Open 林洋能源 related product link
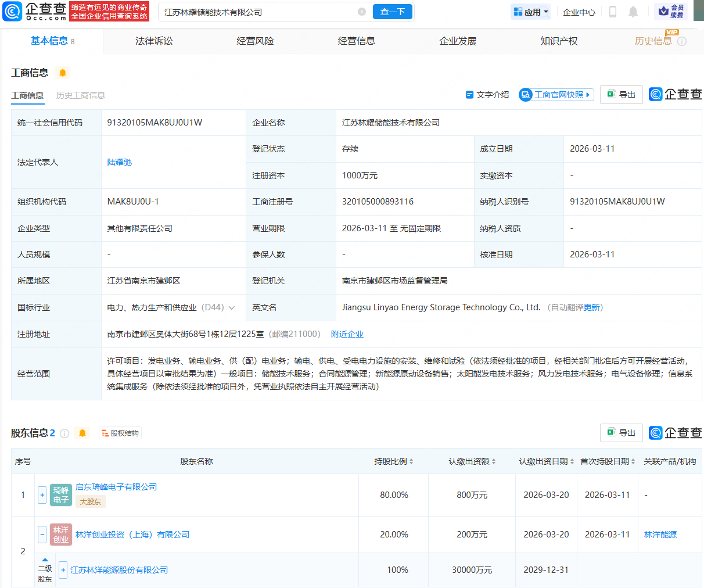The height and width of the screenshot is (588, 704). click(660, 535)
